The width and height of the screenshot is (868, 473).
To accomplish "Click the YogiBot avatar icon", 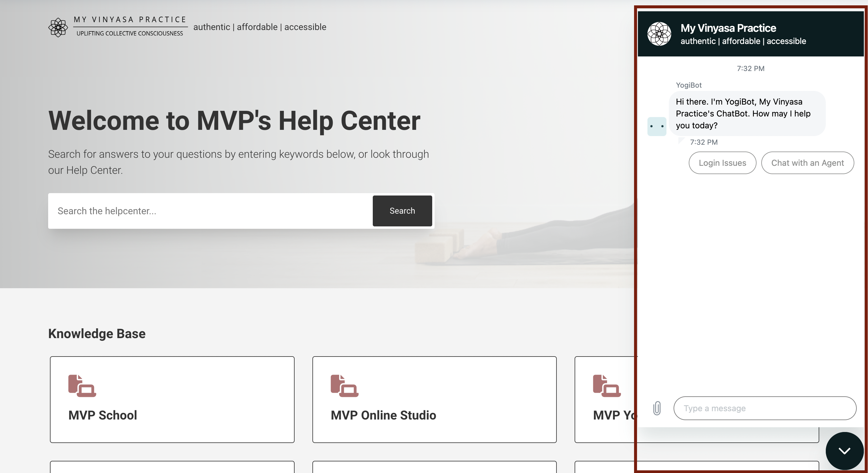I will 657,126.
